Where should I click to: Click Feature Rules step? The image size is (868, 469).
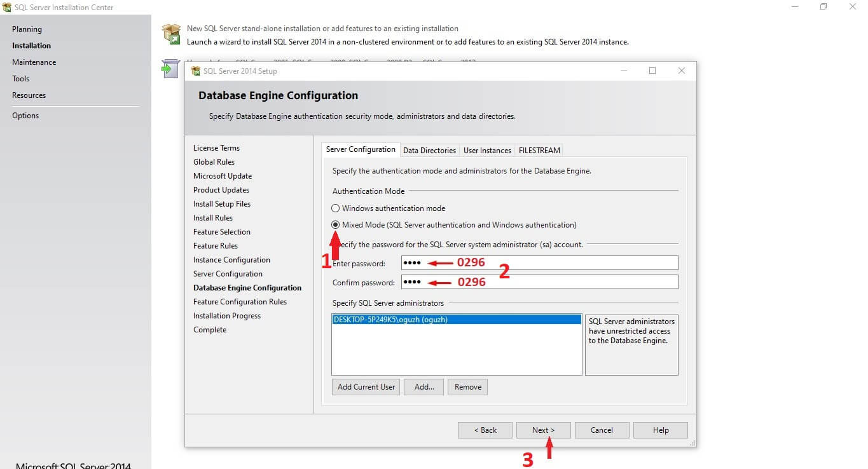(216, 246)
